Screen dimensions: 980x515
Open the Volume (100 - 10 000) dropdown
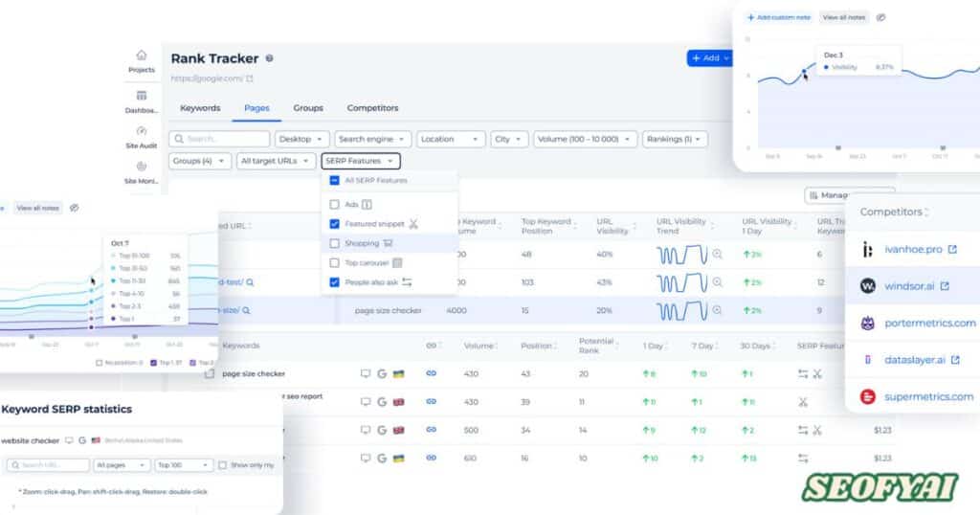click(x=585, y=139)
